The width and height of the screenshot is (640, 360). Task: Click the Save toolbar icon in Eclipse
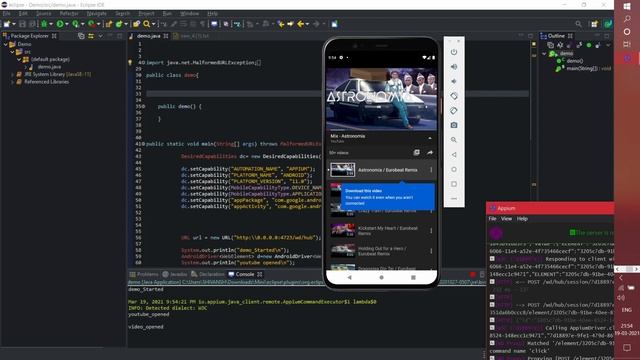click(22, 24)
